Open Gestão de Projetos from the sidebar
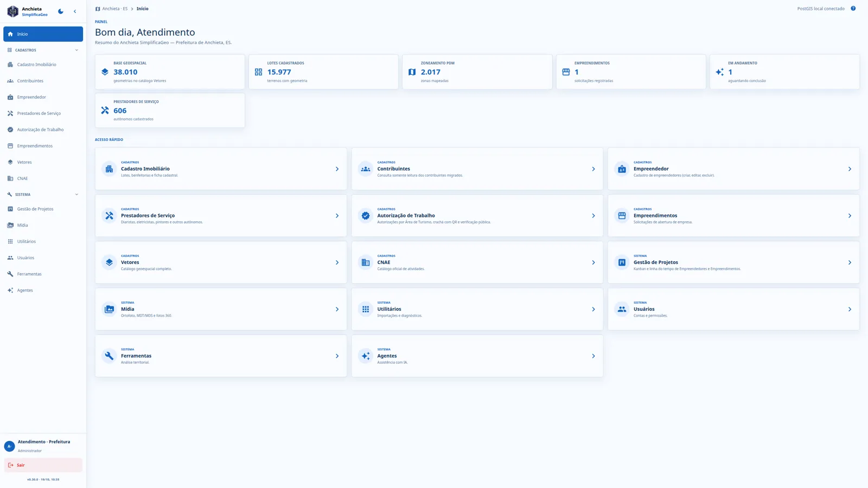 click(x=43, y=209)
